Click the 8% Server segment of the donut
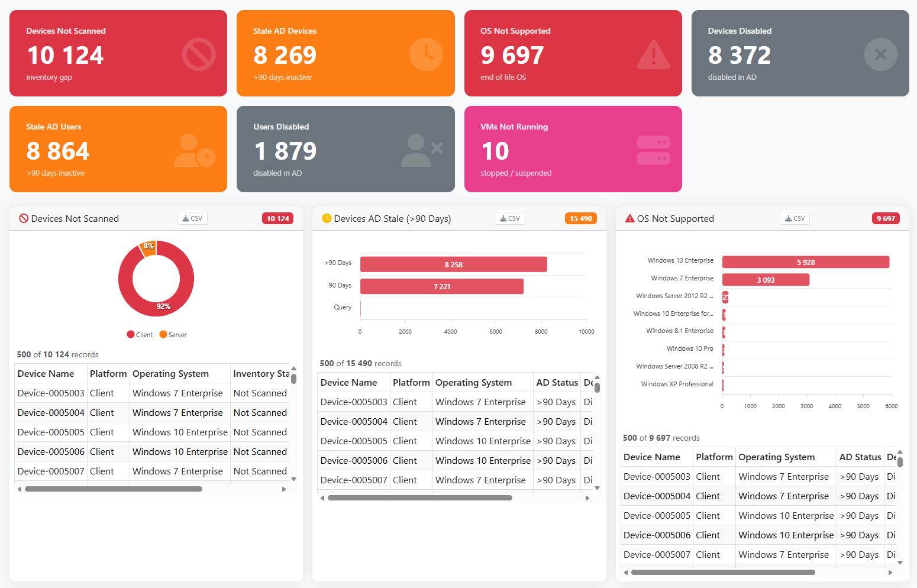 [x=148, y=247]
